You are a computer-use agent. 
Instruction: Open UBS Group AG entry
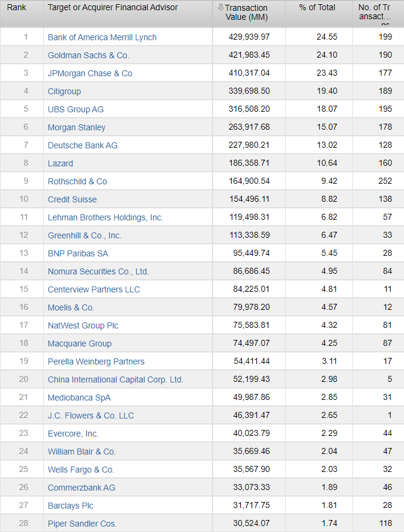tap(76, 109)
